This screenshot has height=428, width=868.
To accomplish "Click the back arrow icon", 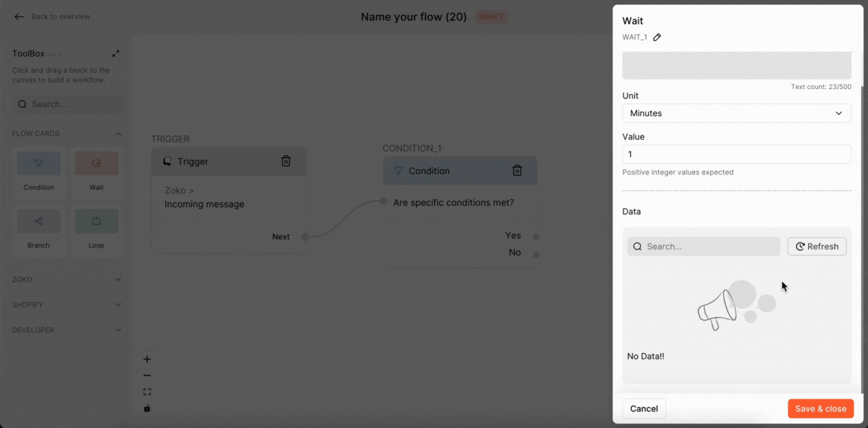I will click(19, 17).
